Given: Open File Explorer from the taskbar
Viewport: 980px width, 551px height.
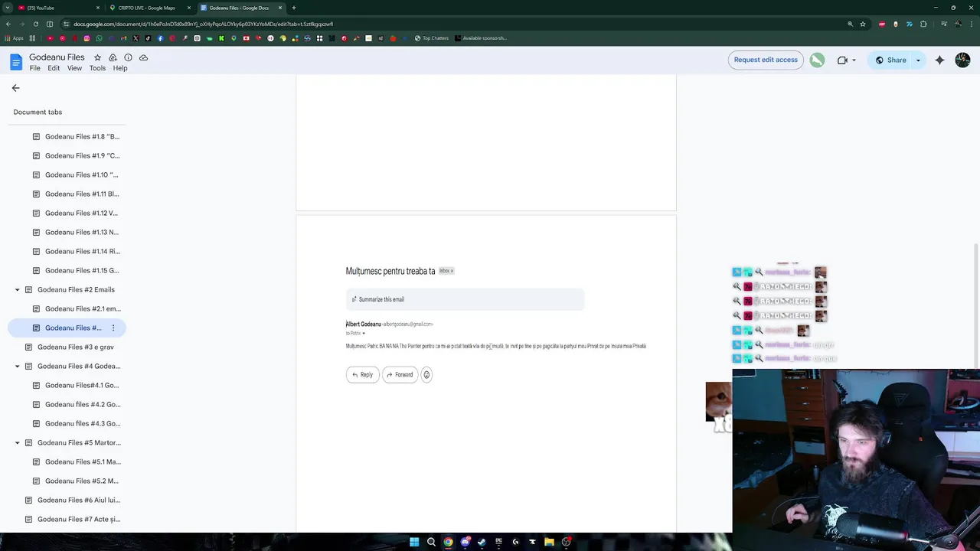Looking at the screenshot, I should (549, 542).
